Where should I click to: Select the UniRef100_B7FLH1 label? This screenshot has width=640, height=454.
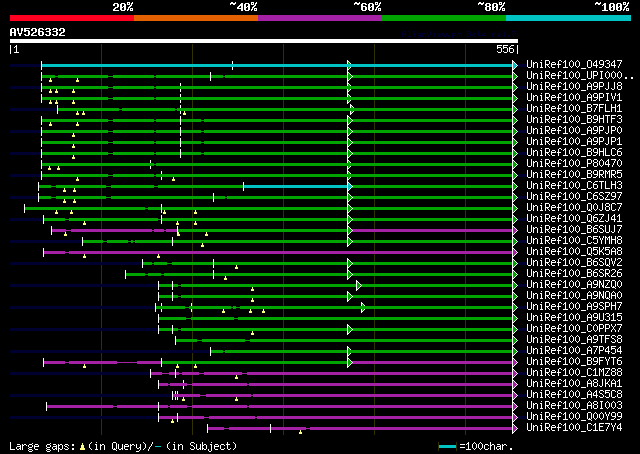click(x=574, y=108)
